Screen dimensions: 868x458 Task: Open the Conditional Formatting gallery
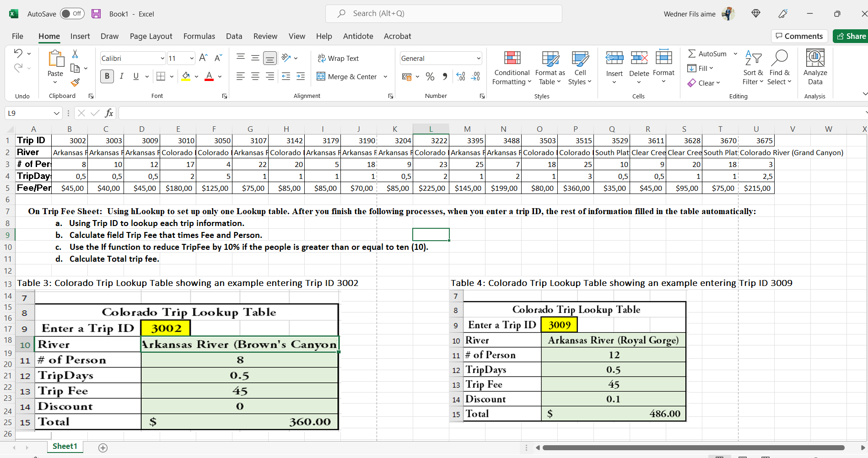coord(511,68)
